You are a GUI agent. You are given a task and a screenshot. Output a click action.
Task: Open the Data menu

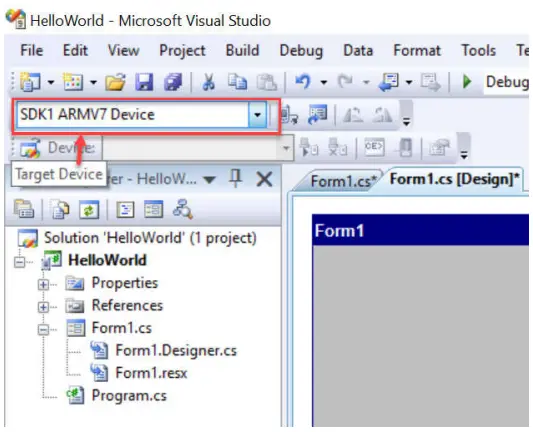pyautogui.click(x=358, y=50)
